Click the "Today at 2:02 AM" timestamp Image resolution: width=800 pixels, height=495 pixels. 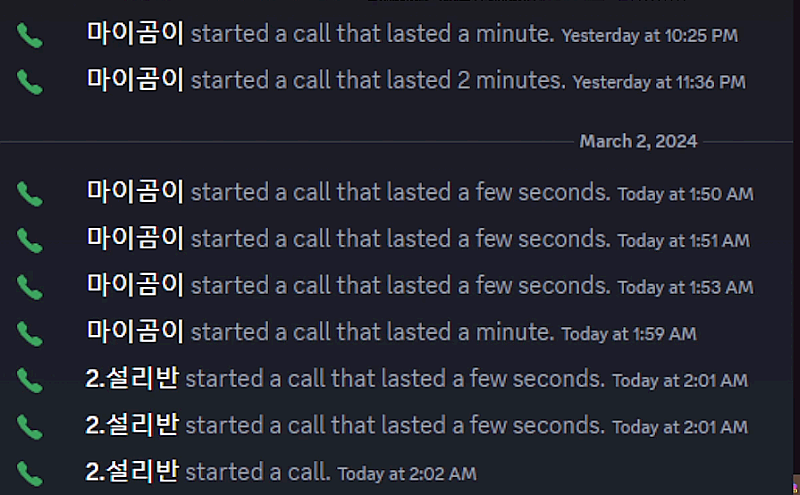point(407,472)
